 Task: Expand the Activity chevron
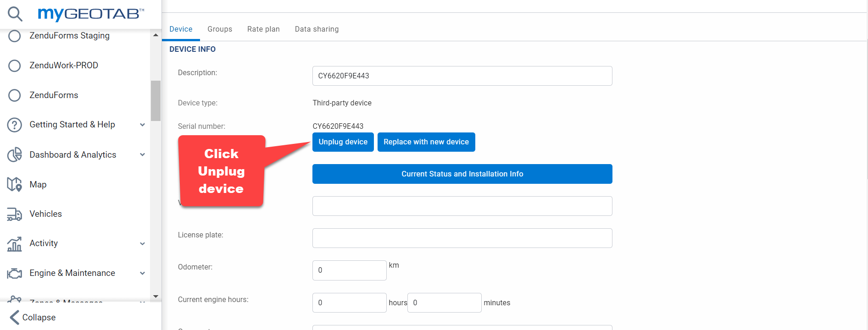142,243
